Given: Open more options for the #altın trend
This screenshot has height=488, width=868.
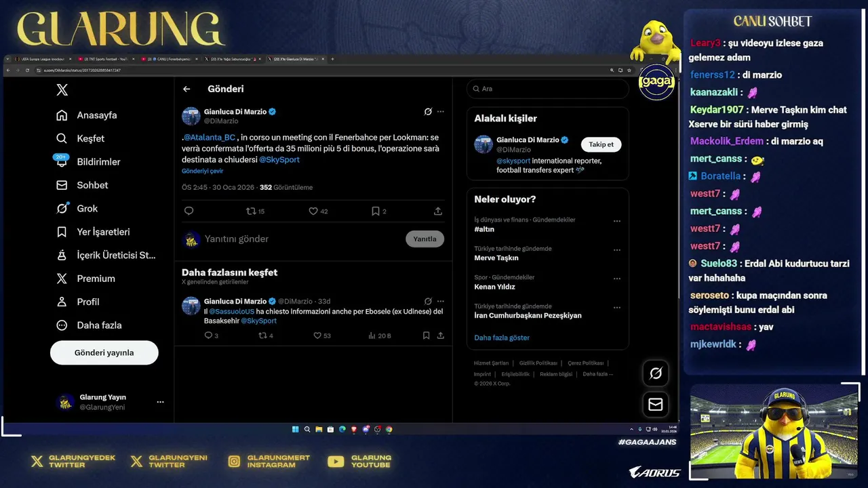Looking at the screenshot, I should click(x=617, y=221).
